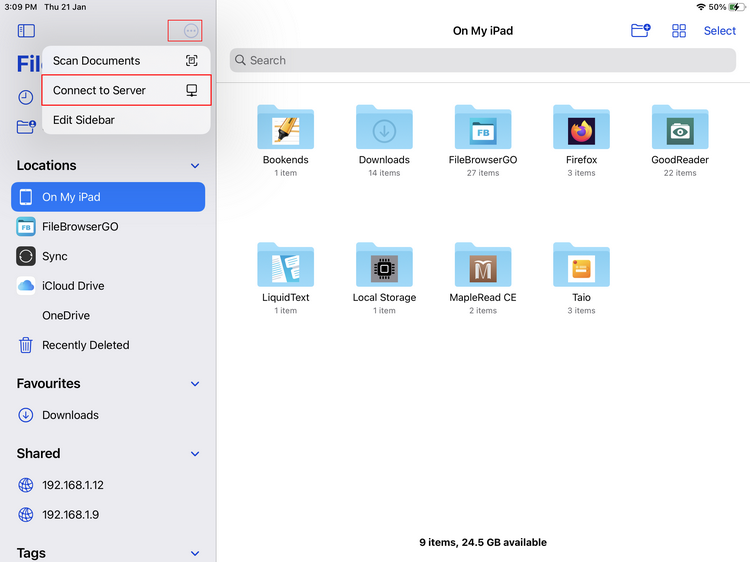
Task: Open the GoodReader folder
Action: (x=680, y=141)
